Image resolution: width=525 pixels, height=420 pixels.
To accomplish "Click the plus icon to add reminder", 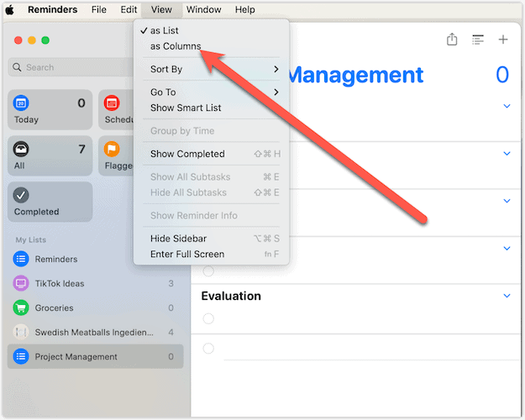I will click(x=503, y=39).
